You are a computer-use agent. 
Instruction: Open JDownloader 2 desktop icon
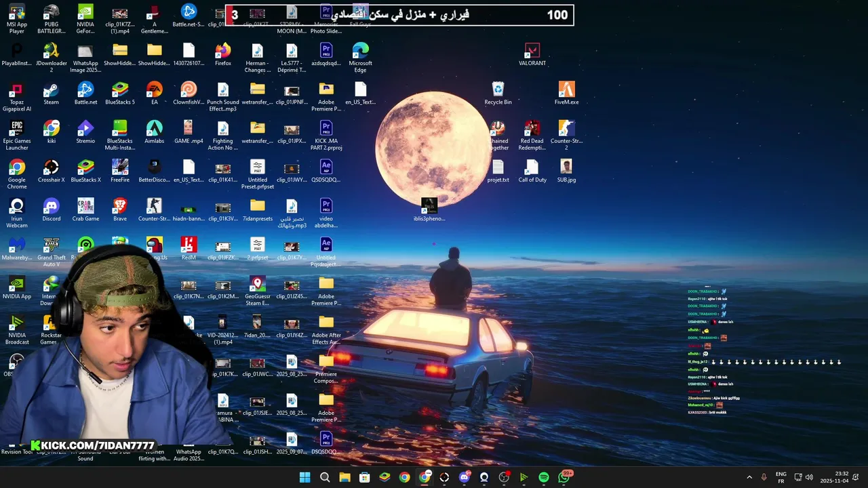(51, 58)
